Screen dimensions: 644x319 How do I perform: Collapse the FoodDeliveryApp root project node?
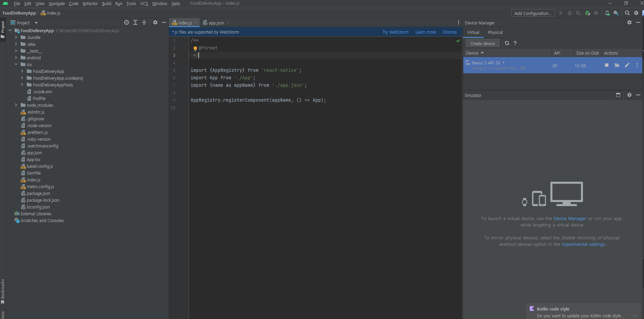click(10, 31)
